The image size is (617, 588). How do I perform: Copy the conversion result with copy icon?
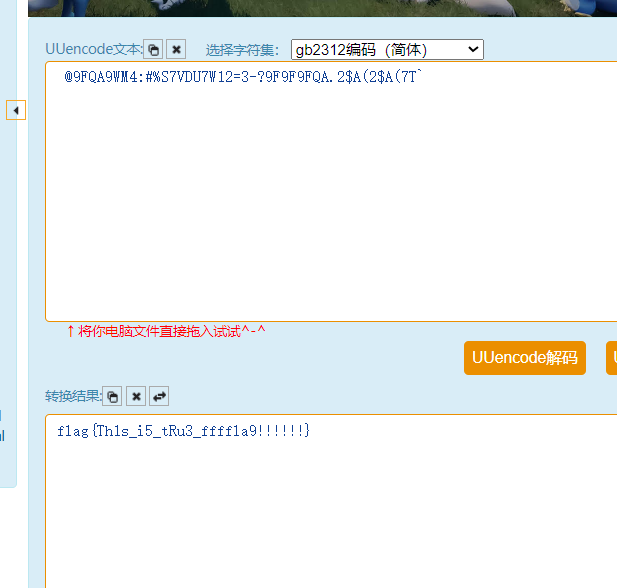coord(112,396)
